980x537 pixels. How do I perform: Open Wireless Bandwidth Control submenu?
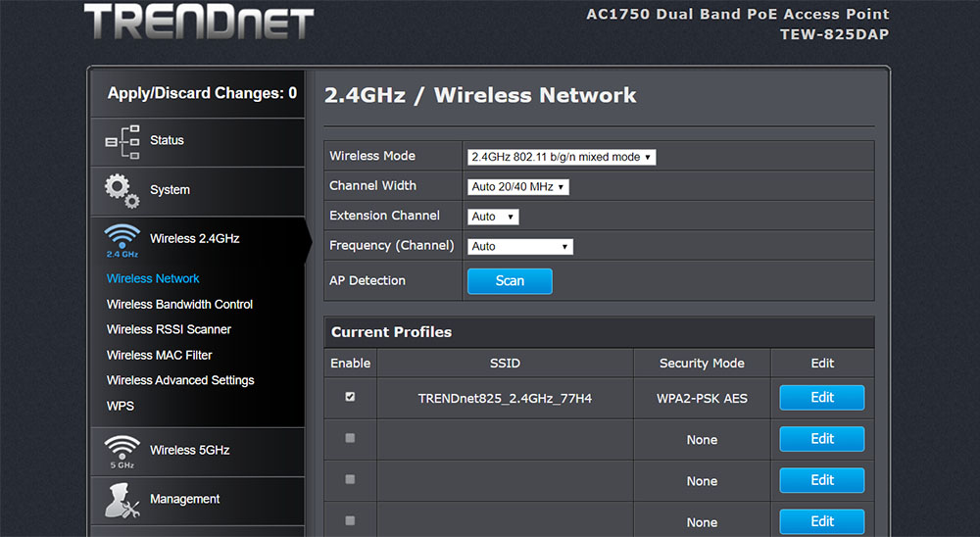click(180, 305)
